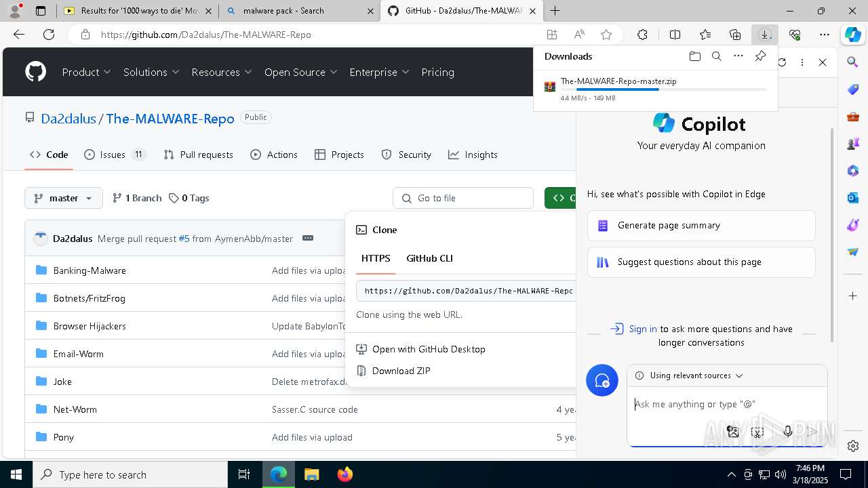Expand the commit message ellipsis
This screenshot has width=868, height=488.
(308, 238)
